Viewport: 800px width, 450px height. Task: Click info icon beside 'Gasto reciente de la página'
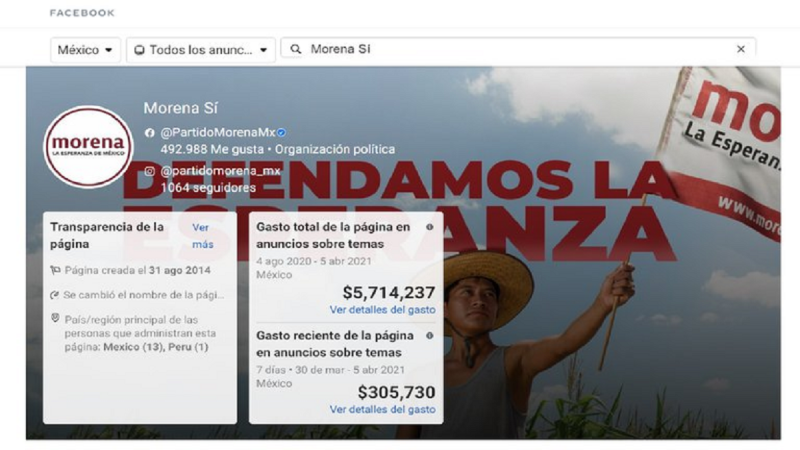(x=430, y=336)
